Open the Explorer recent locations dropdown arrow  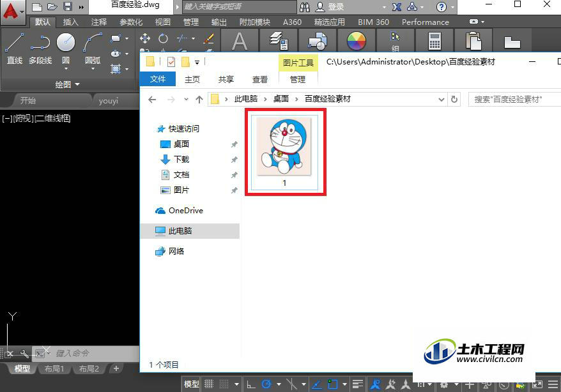[186, 100]
